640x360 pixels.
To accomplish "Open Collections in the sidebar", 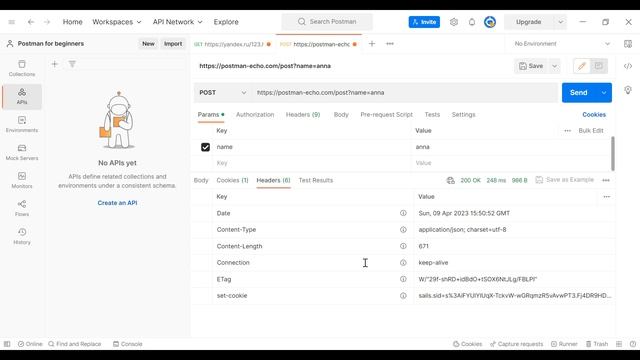I will [x=22, y=68].
